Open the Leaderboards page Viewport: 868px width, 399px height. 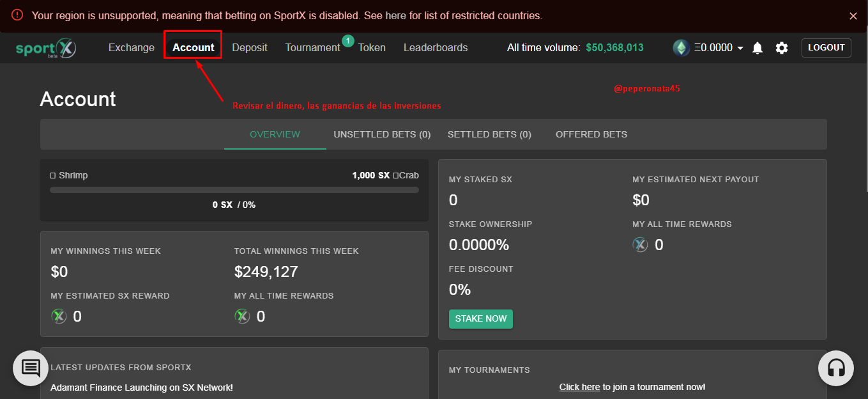pyautogui.click(x=436, y=47)
